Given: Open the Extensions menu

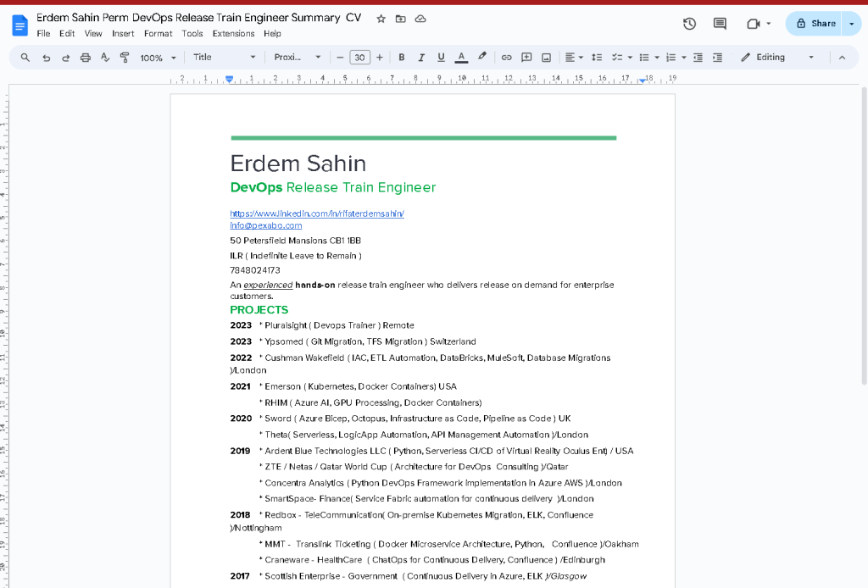Looking at the screenshot, I should [233, 34].
